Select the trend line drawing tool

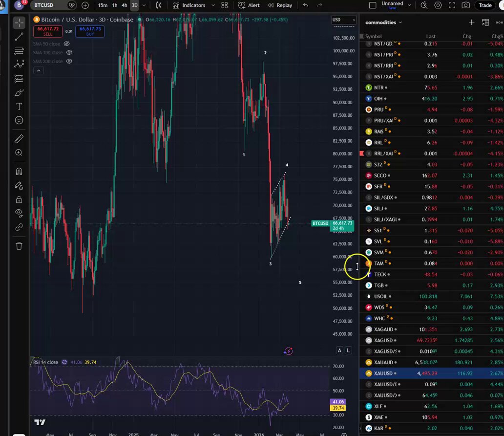point(19,37)
